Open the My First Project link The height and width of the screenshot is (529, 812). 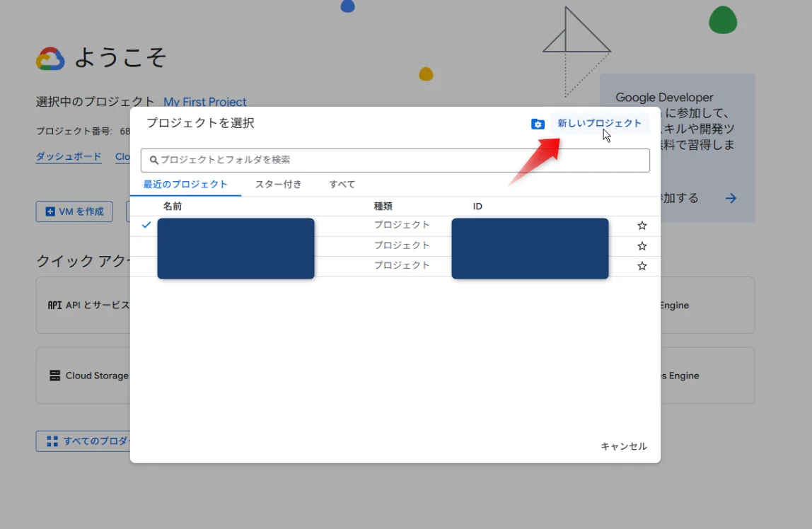pyautogui.click(x=204, y=102)
